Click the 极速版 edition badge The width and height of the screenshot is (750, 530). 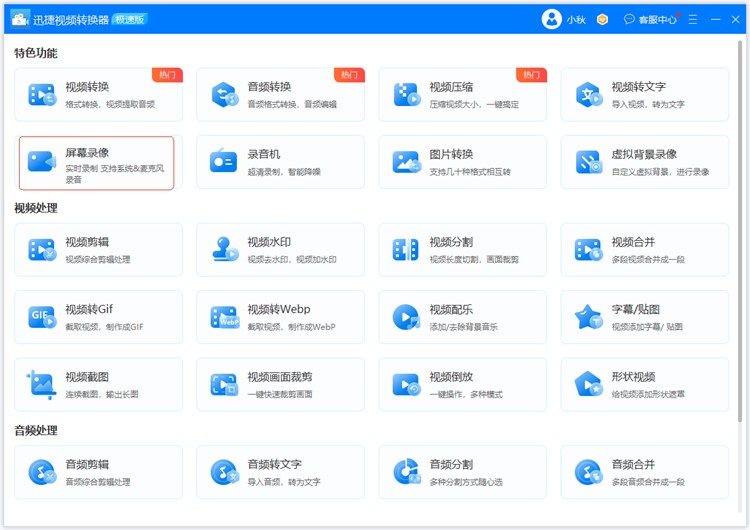[130, 19]
